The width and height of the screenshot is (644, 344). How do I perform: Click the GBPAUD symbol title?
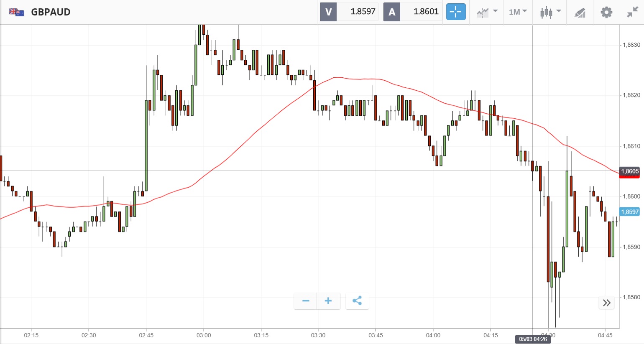coord(51,12)
